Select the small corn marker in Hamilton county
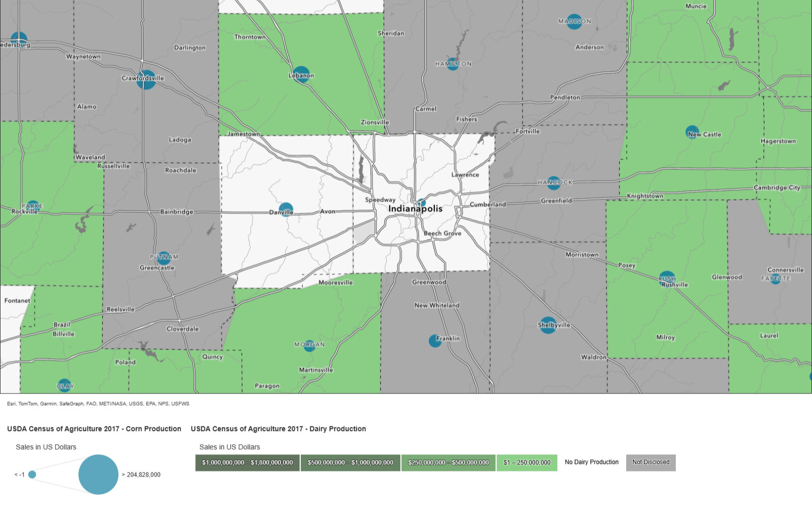 pyautogui.click(x=452, y=64)
